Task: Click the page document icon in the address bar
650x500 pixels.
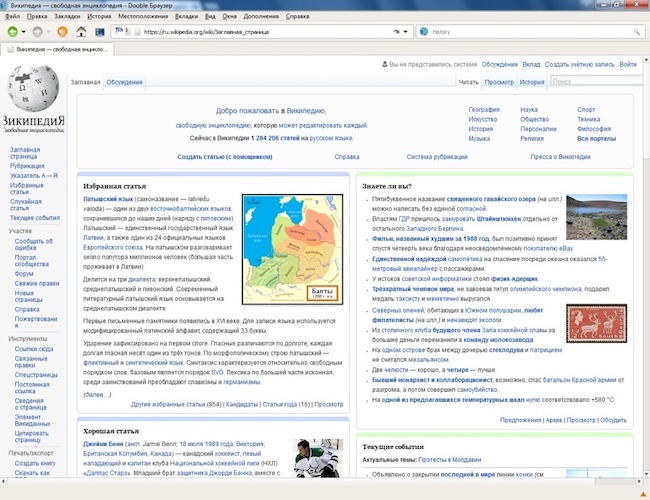Action: [138, 32]
